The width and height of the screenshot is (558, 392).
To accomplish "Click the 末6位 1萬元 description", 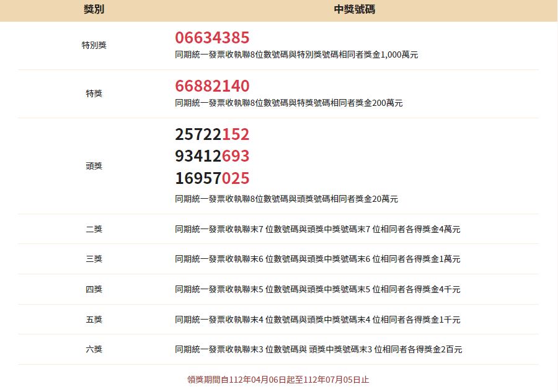I will [317, 259].
